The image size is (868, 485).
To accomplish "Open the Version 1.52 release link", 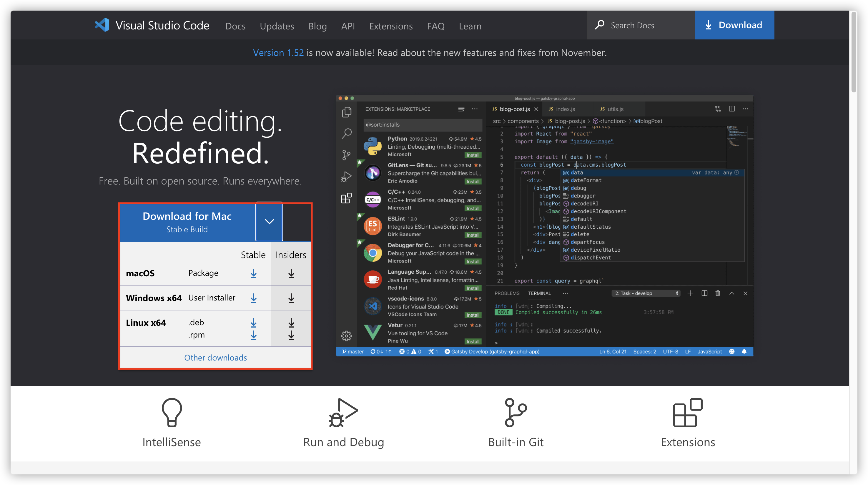I will 278,53.
